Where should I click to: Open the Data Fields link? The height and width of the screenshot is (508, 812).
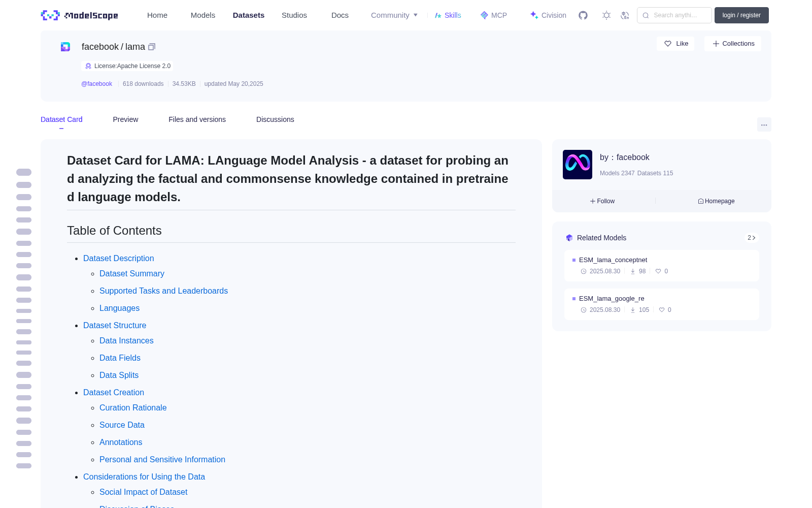tap(120, 358)
